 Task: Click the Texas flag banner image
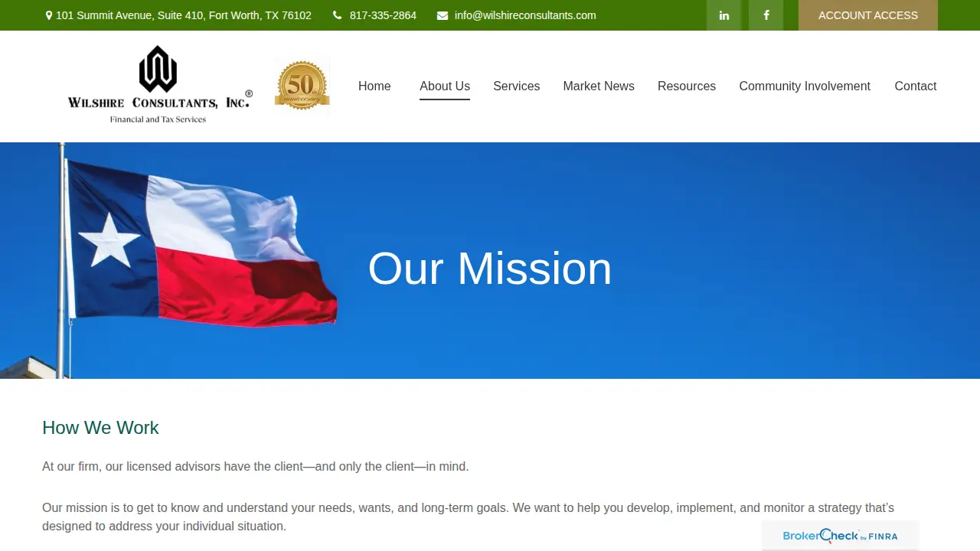pos(490,260)
